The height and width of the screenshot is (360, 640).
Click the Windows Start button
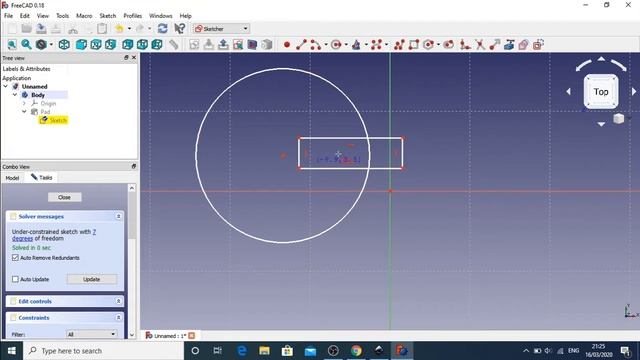click(11, 351)
